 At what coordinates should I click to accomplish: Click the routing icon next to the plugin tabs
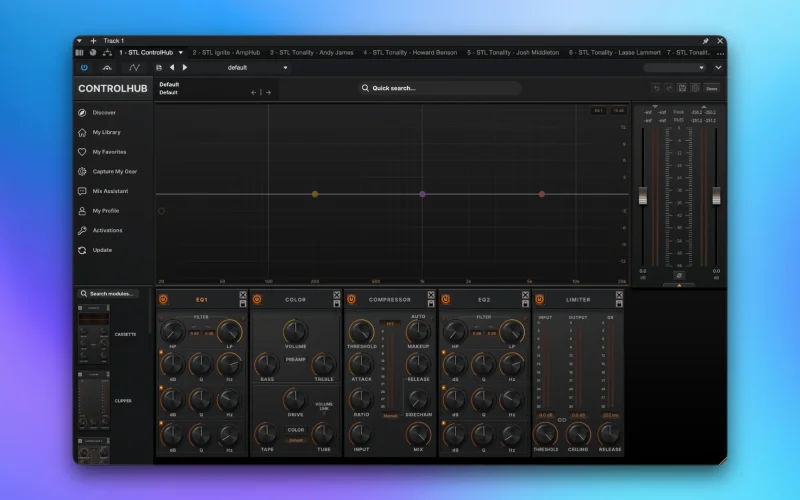pyautogui.click(x=107, y=53)
